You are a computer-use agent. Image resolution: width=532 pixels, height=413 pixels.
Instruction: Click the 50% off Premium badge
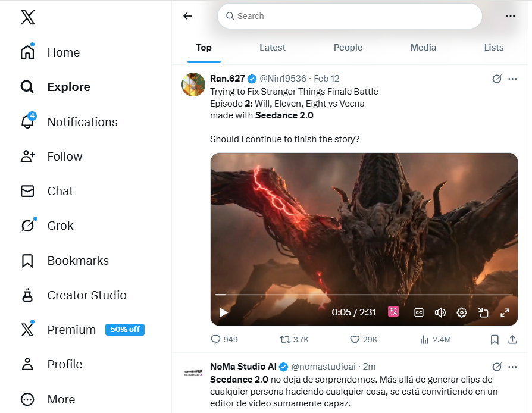tap(125, 330)
